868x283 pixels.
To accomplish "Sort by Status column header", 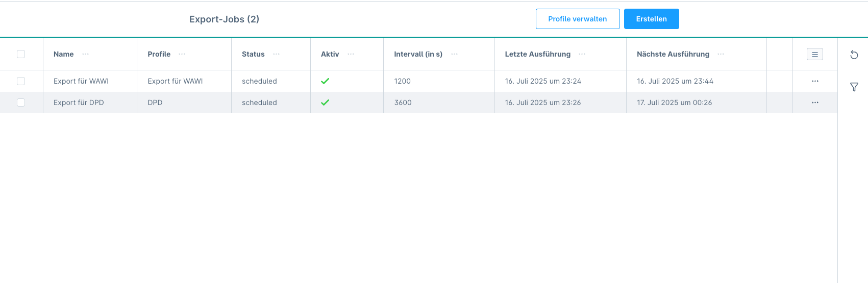I will (253, 54).
